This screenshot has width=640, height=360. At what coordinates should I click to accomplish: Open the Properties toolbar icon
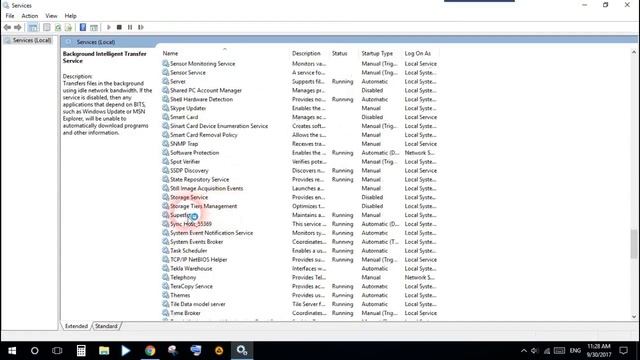47,27
